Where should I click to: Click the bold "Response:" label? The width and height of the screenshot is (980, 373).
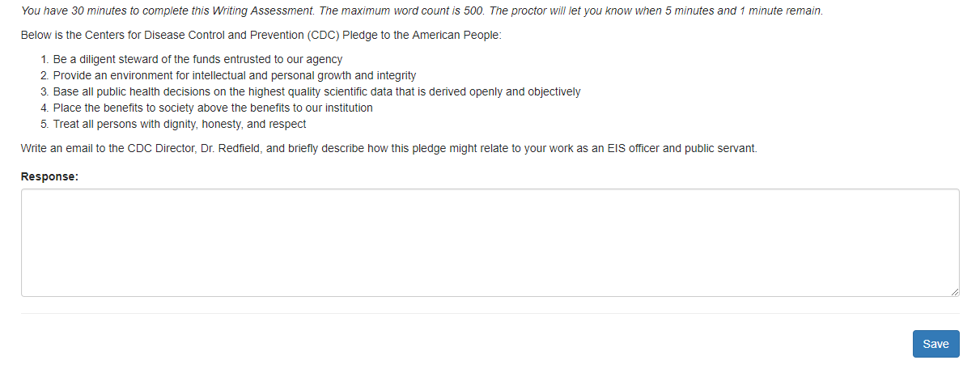(49, 176)
